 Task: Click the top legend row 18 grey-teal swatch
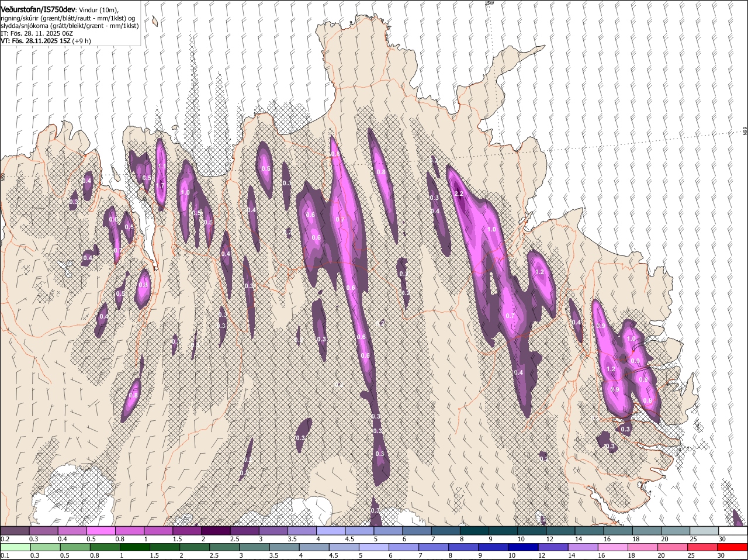[646, 531]
